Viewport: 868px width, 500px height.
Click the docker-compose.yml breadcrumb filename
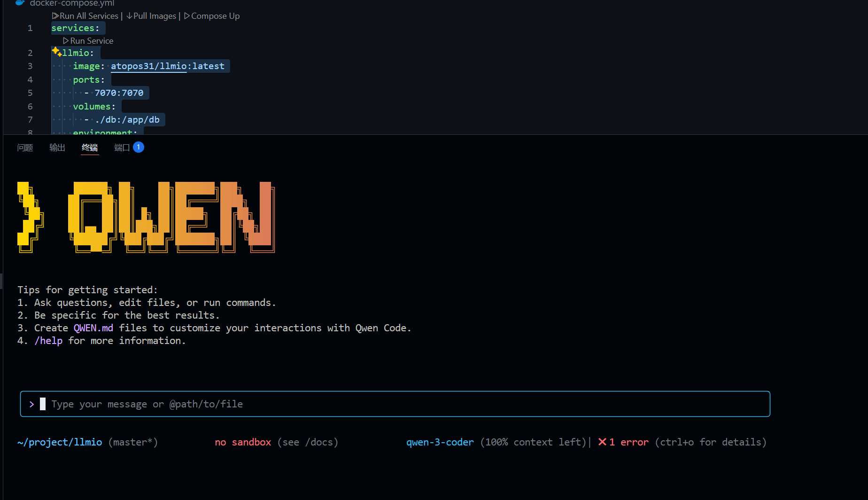[x=72, y=3]
